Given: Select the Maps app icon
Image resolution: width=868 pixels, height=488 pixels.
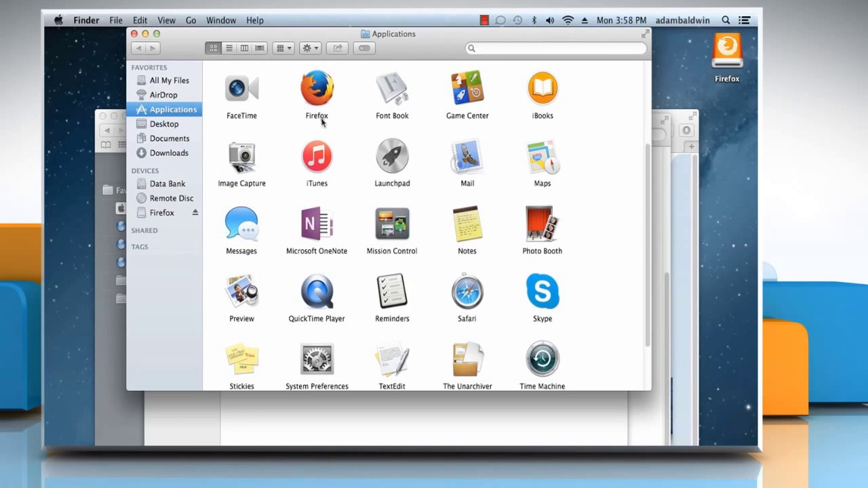Looking at the screenshot, I should point(542,157).
